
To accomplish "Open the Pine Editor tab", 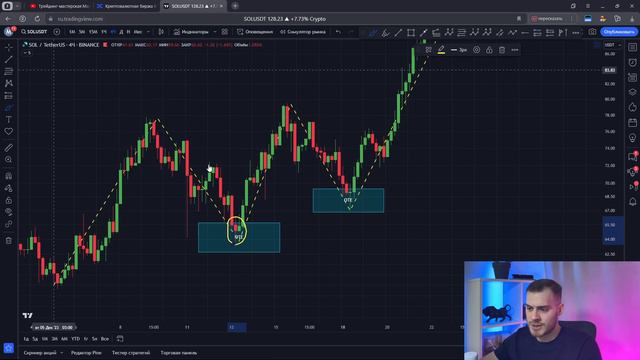I will pyautogui.click(x=86, y=353).
